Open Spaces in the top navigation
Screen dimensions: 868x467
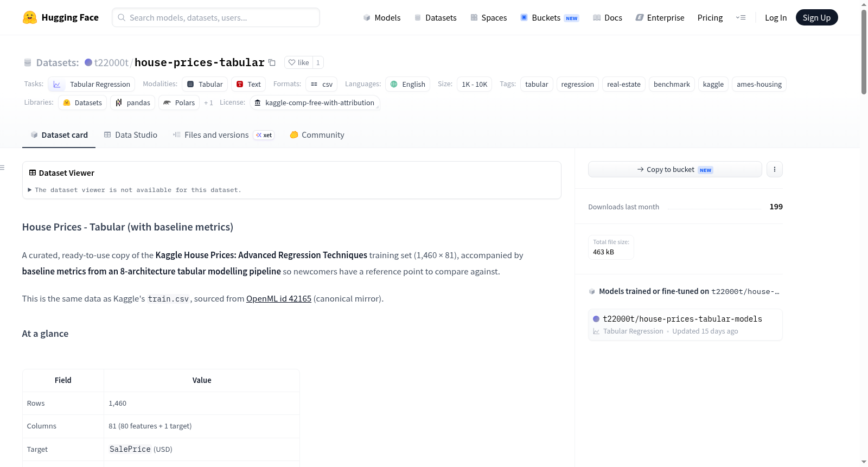[488, 18]
